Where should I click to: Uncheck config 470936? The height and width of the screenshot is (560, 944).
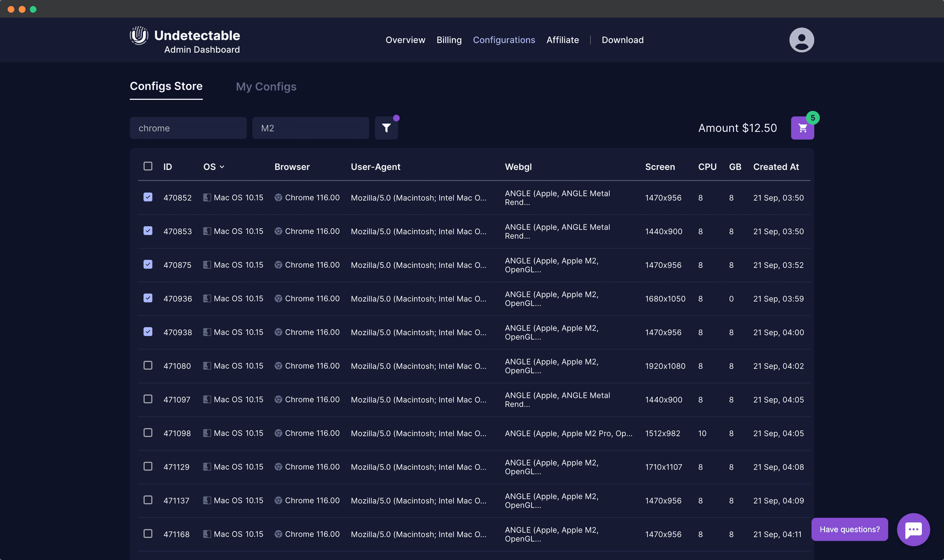point(148,298)
